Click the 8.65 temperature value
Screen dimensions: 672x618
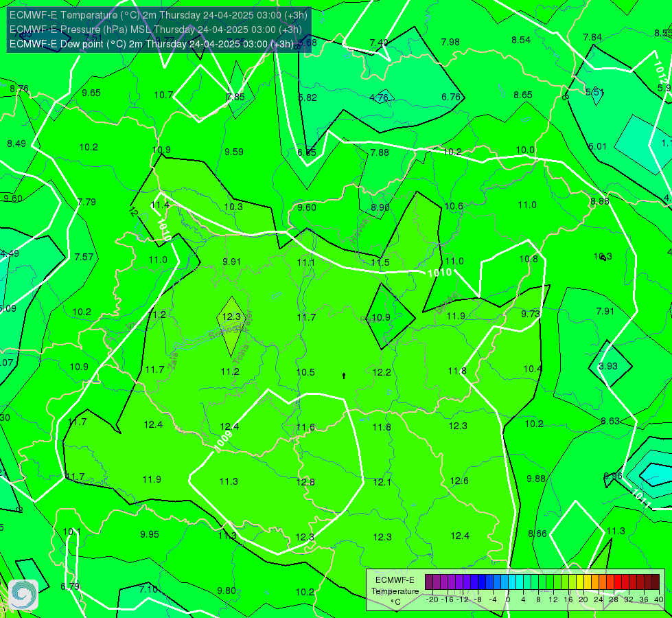[523, 95]
